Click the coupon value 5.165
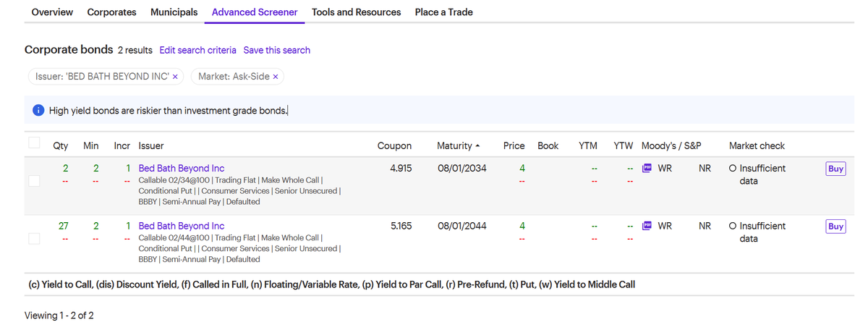This screenshot has height=330, width=868. coord(401,226)
